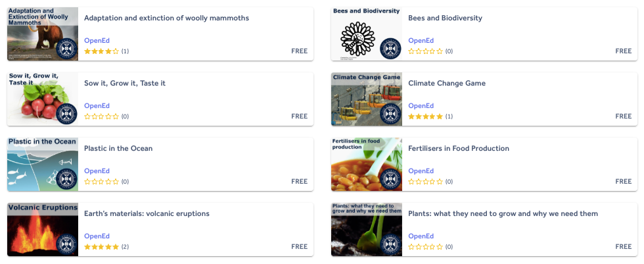Open the 'Climate Change Game' title link
Viewport: 644px width, 264px height.
click(447, 83)
